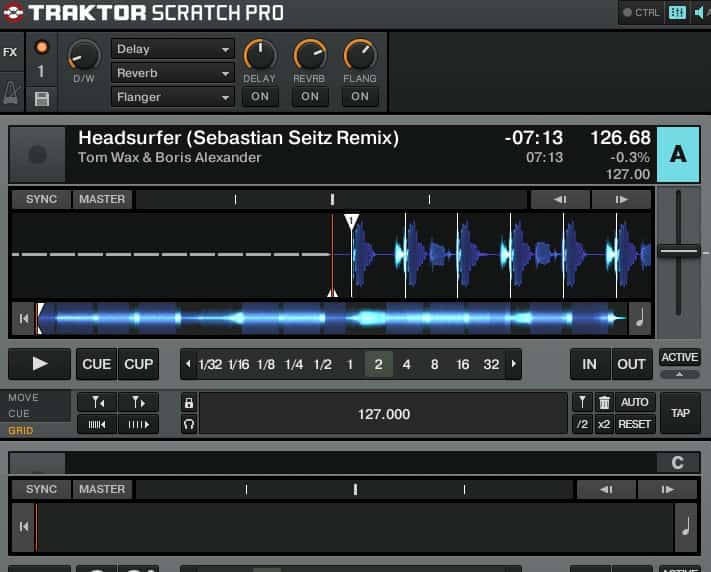Select loop size 1/16
This screenshot has height=572, width=711.
239,365
